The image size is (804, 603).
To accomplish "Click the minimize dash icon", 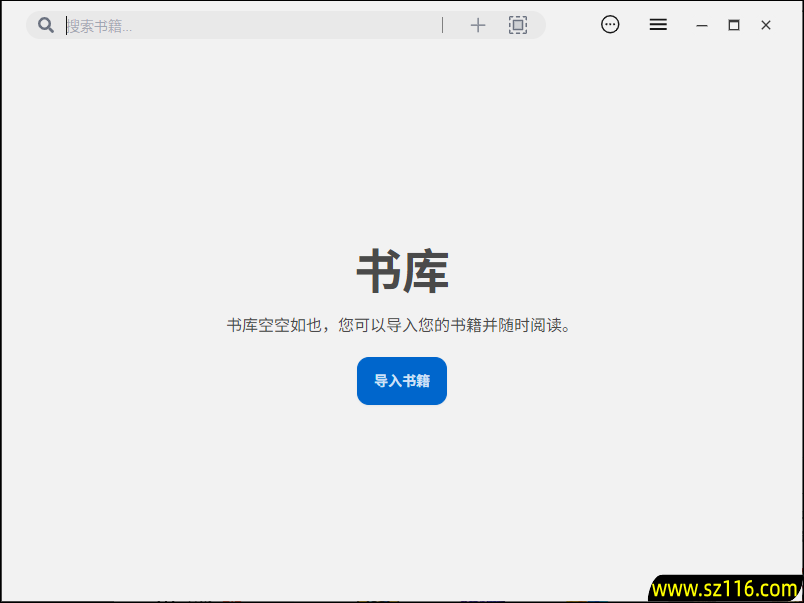I will click(702, 24).
